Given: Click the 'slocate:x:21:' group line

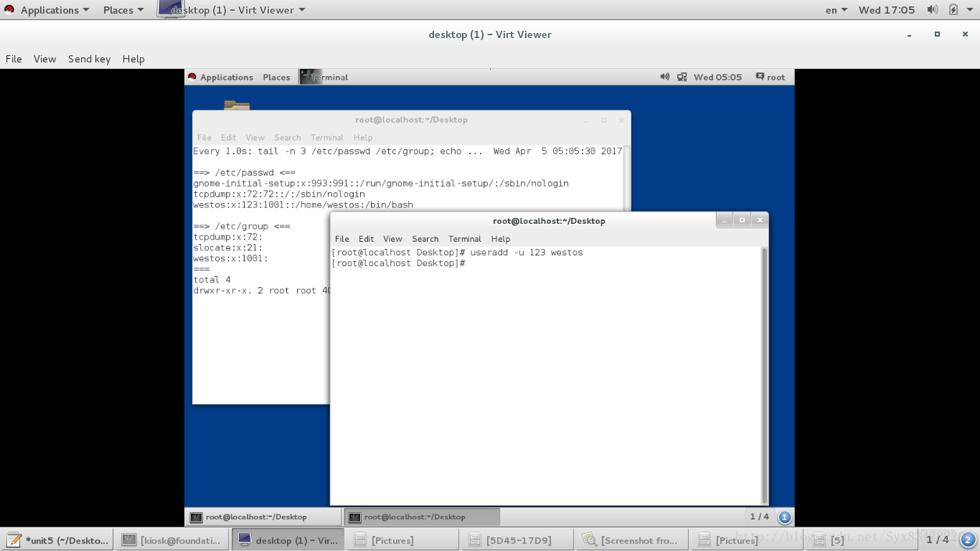Looking at the screenshot, I should click(227, 248).
